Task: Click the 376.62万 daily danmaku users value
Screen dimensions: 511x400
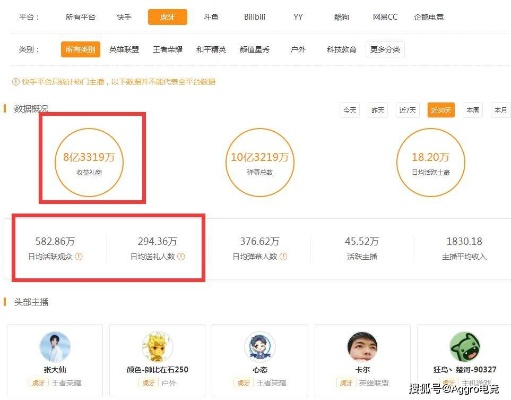Action: [260, 241]
